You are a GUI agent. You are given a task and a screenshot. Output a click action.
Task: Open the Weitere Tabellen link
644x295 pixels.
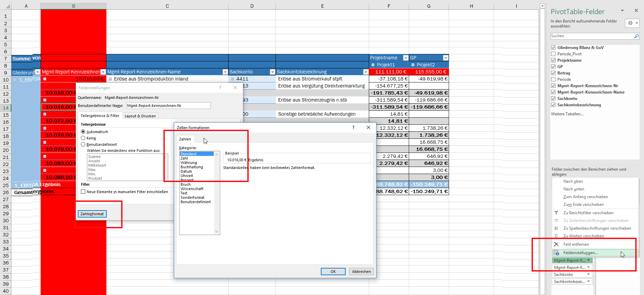(x=567, y=114)
